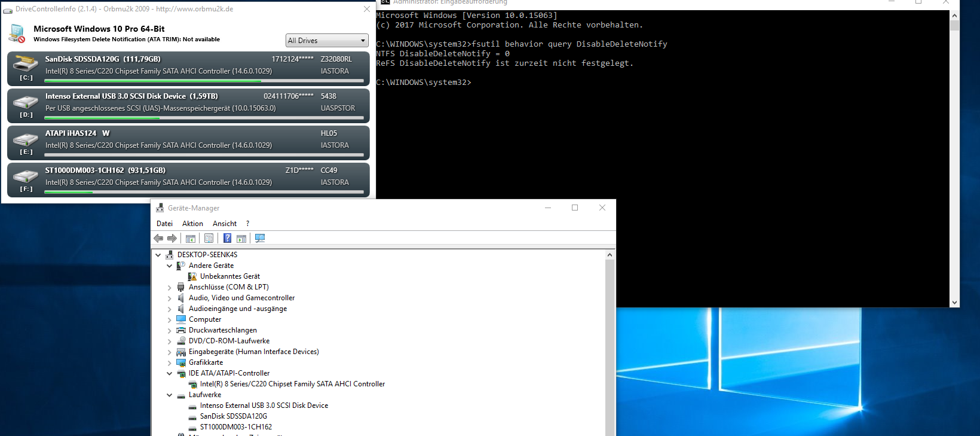This screenshot has height=436, width=980.
Task: Click the forward arrow in Geräte-Manager
Action: point(172,238)
